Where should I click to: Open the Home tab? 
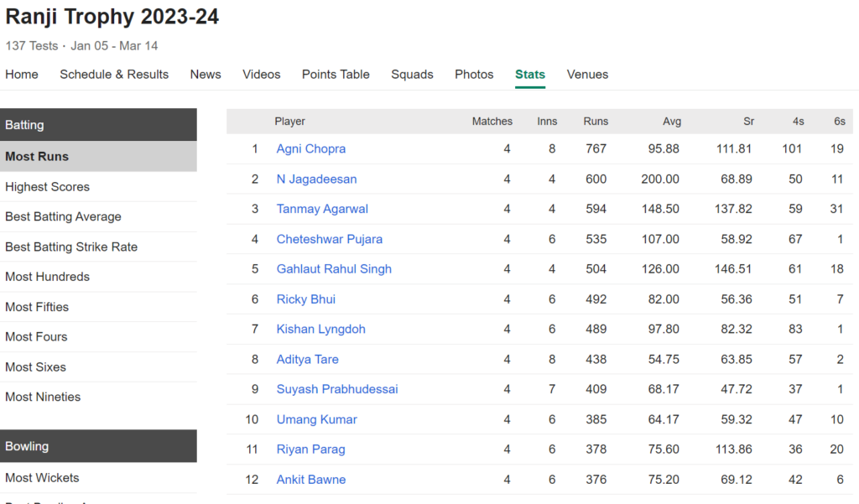(22, 75)
